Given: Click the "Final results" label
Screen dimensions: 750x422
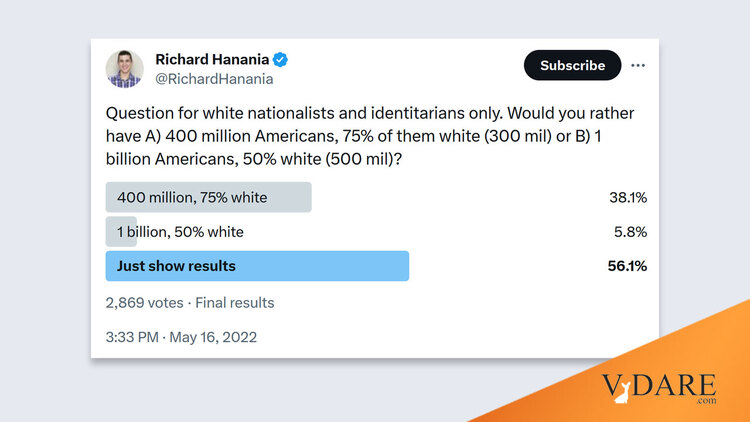Looking at the screenshot, I should (x=234, y=302).
